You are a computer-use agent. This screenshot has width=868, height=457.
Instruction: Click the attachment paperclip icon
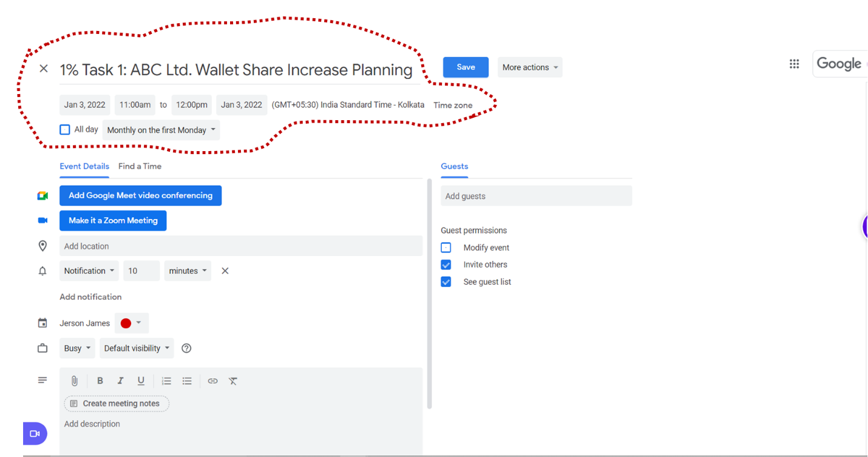74,381
